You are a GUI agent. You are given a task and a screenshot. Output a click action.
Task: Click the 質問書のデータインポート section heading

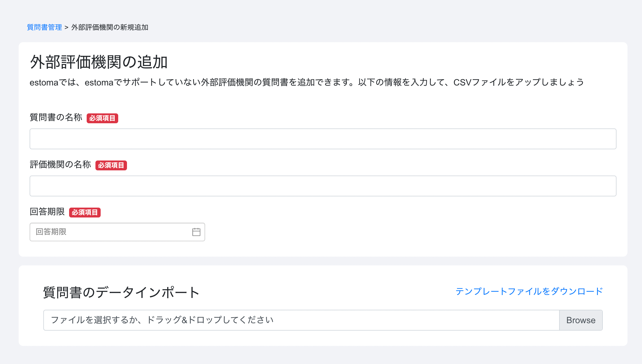click(121, 292)
